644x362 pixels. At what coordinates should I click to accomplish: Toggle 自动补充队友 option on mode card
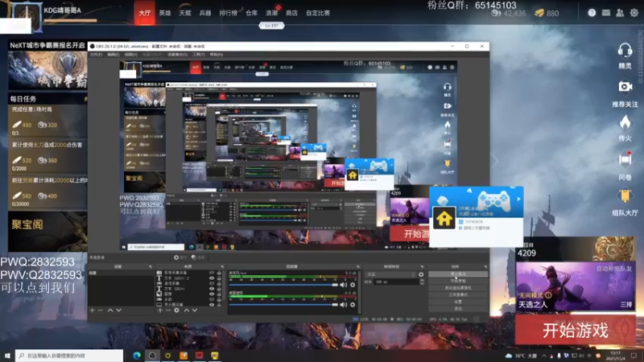(613, 269)
